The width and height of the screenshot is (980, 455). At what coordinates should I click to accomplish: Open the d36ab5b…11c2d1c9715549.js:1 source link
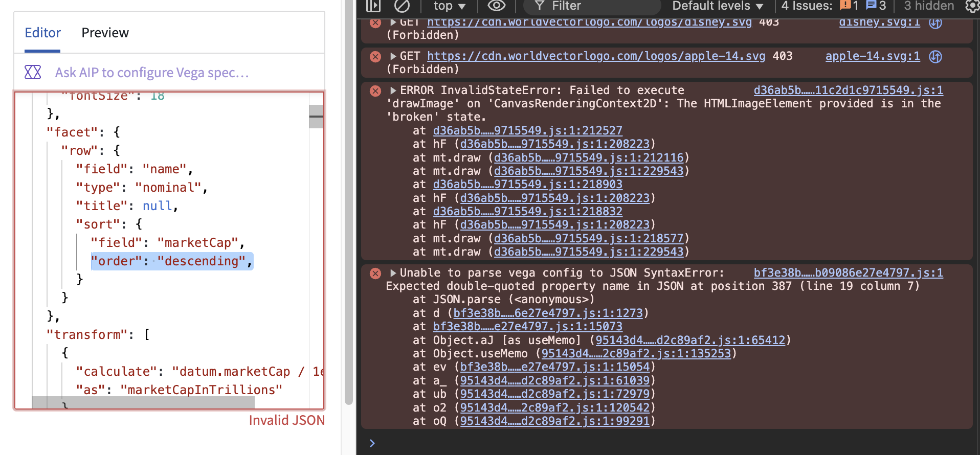[x=849, y=90]
